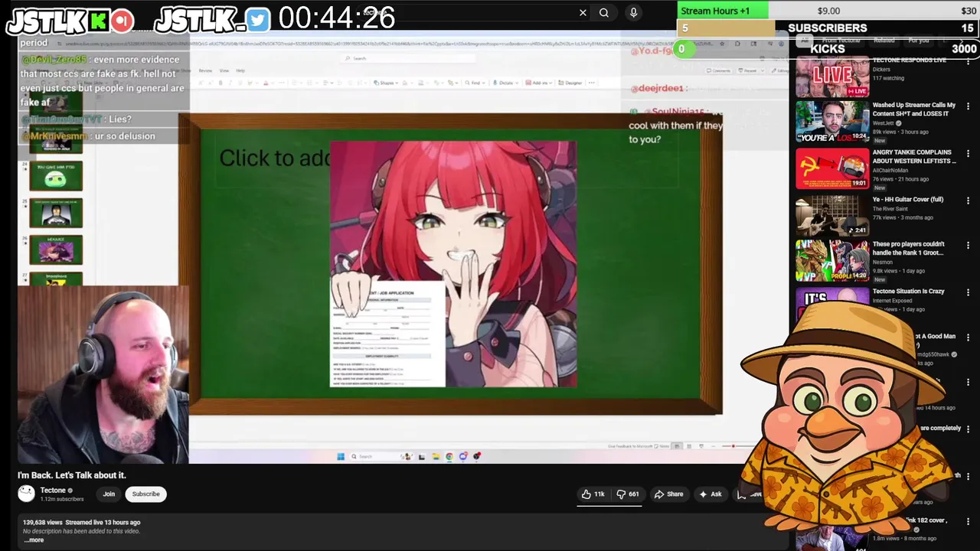Image resolution: width=980 pixels, height=551 pixels.
Task: Open options for Washed Up Streamer video
Action: [x=968, y=107]
